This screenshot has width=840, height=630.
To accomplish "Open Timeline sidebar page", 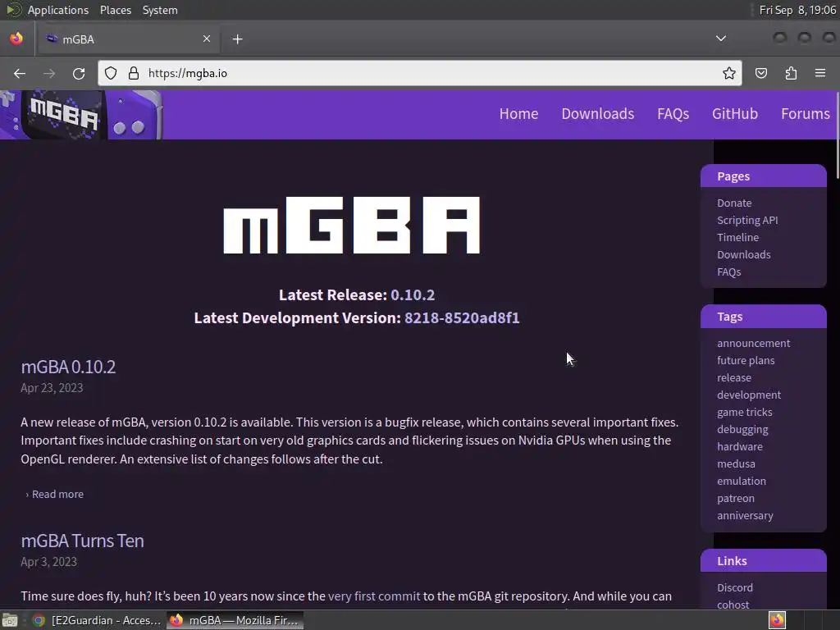I will pos(737,237).
